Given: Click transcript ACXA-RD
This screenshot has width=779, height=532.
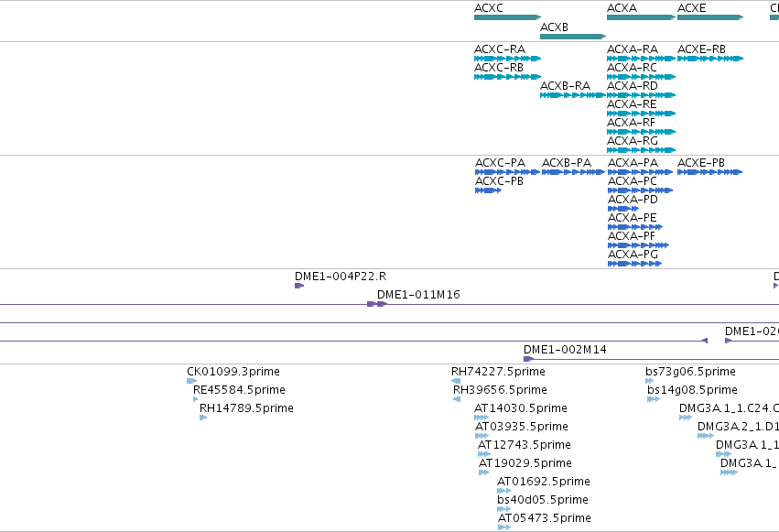Looking at the screenshot, I should point(641,95).
